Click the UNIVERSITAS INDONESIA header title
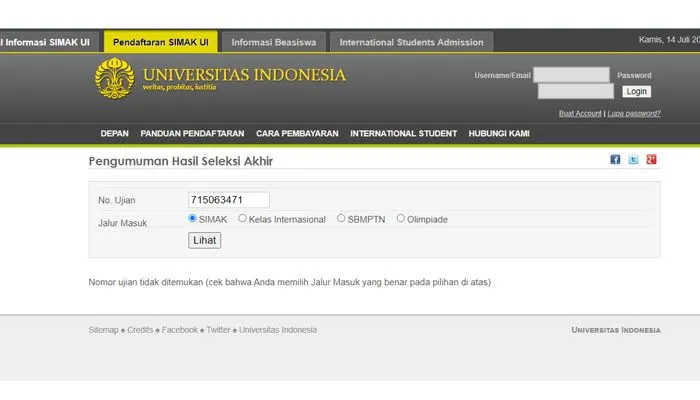This screenshot has width=700, height=400. pyautogui.click(x=244, y=75)
